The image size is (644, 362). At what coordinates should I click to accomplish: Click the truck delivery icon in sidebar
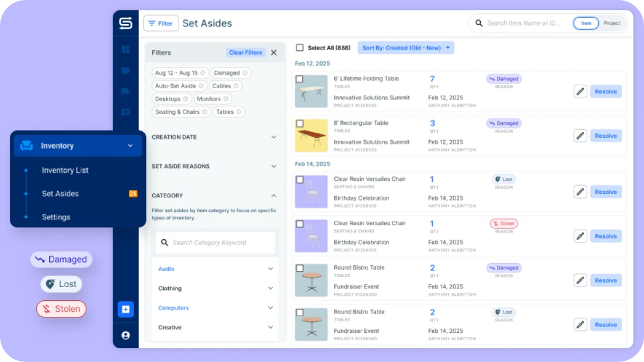125,92
